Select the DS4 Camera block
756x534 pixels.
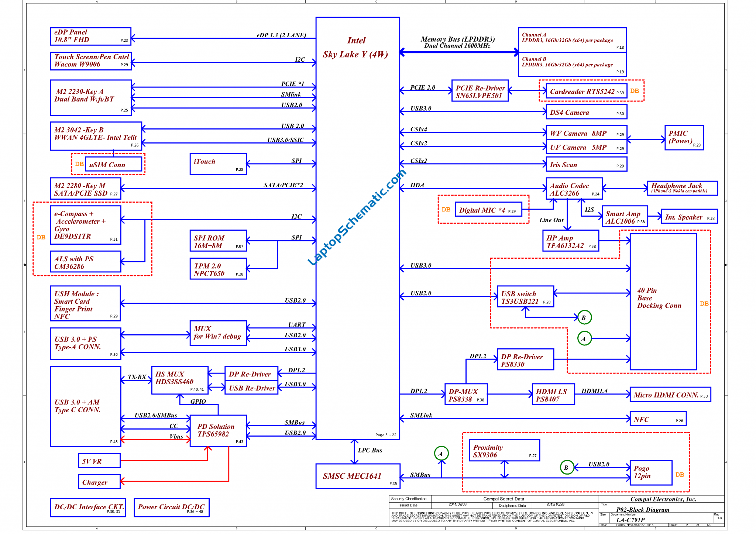coord(586,112)
